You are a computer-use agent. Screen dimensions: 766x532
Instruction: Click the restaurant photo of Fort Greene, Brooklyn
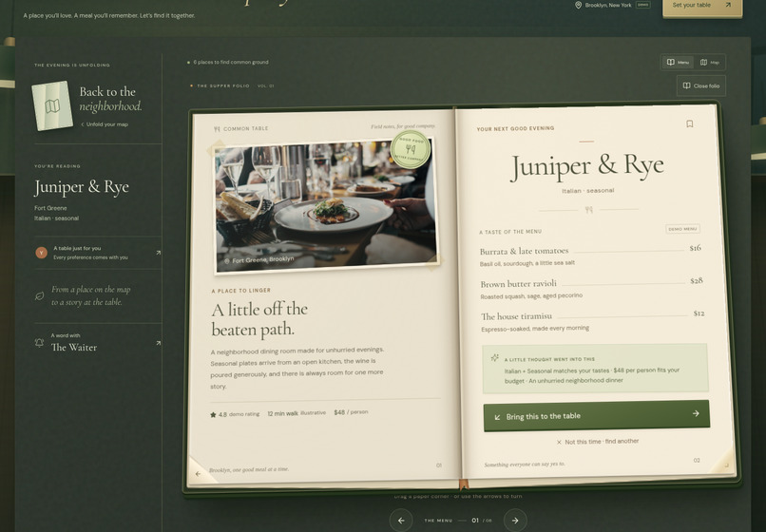326,206
